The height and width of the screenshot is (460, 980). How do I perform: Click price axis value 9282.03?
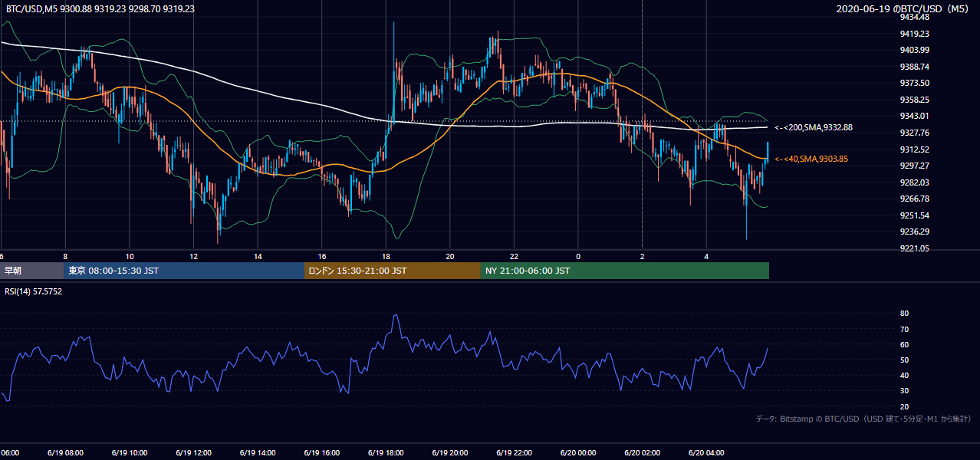click(915, 182)
